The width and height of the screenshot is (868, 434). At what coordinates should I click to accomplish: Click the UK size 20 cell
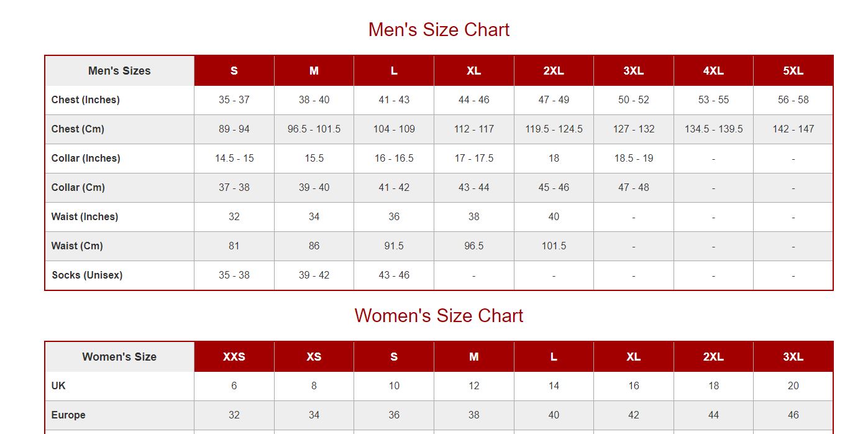(x=793, y=386)
